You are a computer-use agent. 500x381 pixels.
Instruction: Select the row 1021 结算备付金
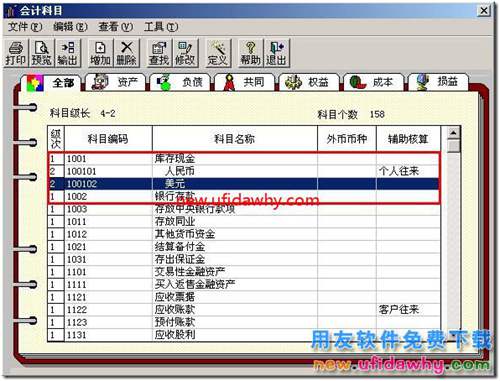[244, 247]
